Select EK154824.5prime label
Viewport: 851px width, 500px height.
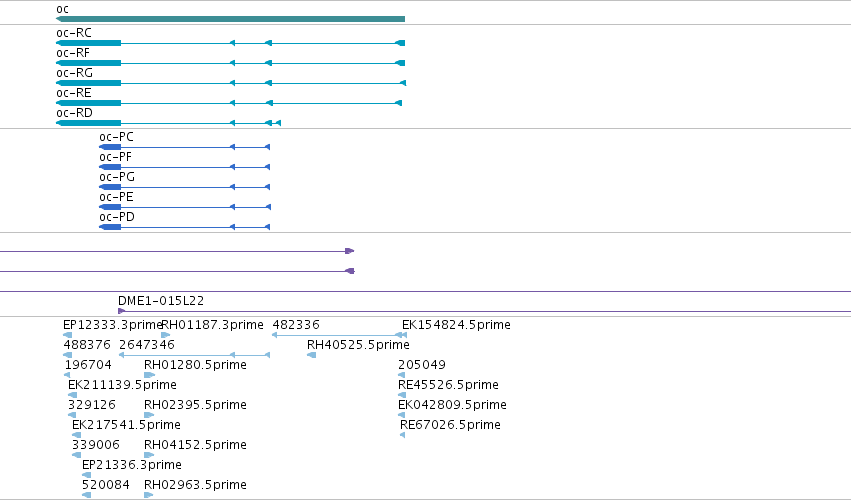[456, 325]
